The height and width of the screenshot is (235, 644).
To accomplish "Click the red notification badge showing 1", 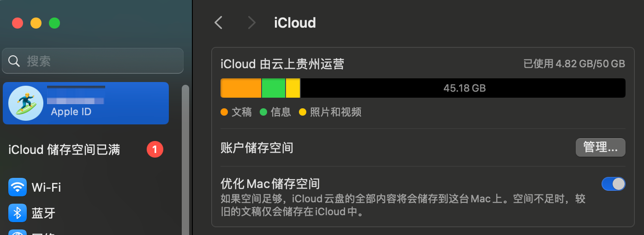I will point(155,149).
